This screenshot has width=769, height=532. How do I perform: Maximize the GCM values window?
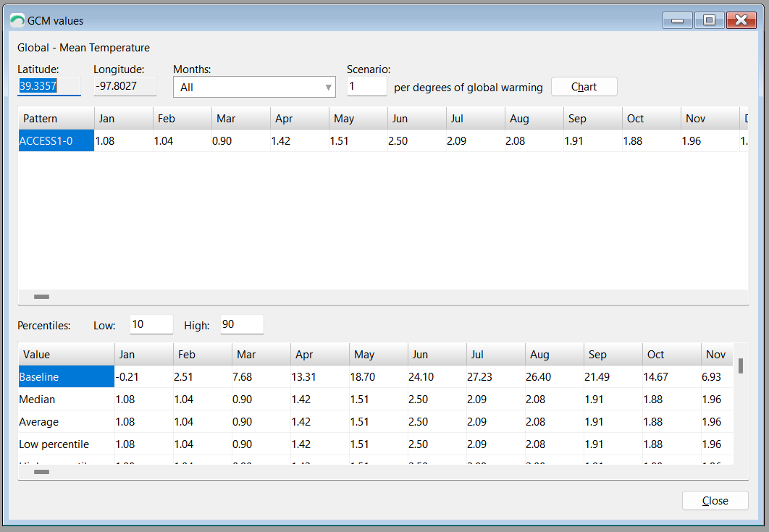coord(709,20)
